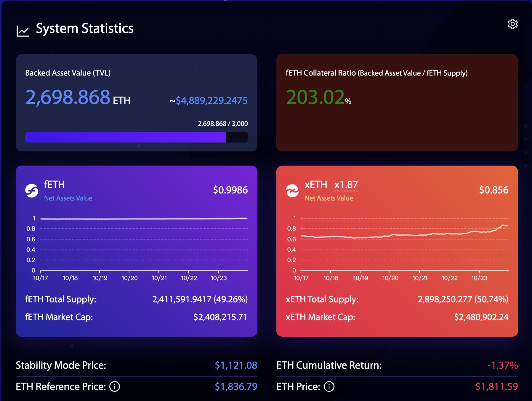The width and height of the screenshot is (532, 401).
Task: Click the xETH Net Assets Value label
Action: [x=329, y=198]
